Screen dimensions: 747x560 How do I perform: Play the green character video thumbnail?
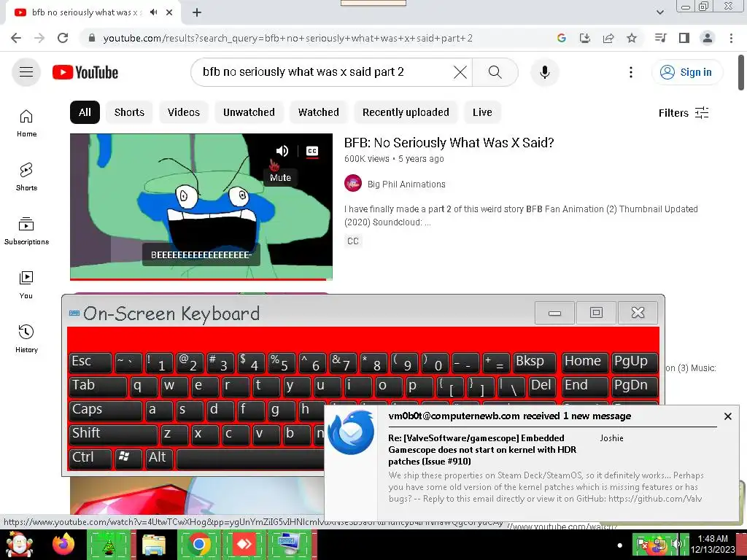201,206
